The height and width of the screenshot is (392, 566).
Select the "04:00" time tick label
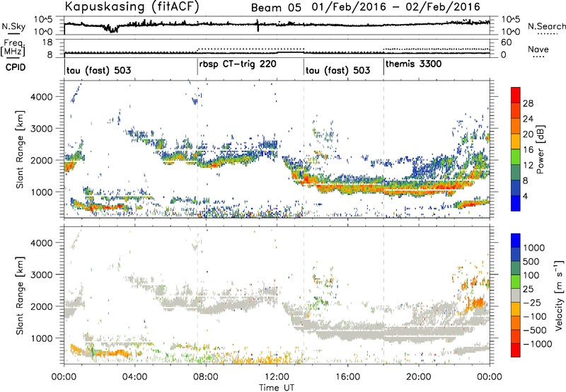[134, 377]
